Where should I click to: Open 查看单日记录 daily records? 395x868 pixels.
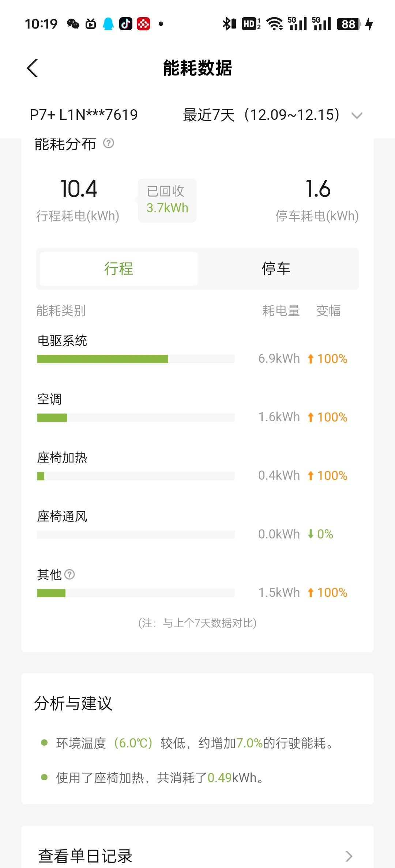click(86, 856)
